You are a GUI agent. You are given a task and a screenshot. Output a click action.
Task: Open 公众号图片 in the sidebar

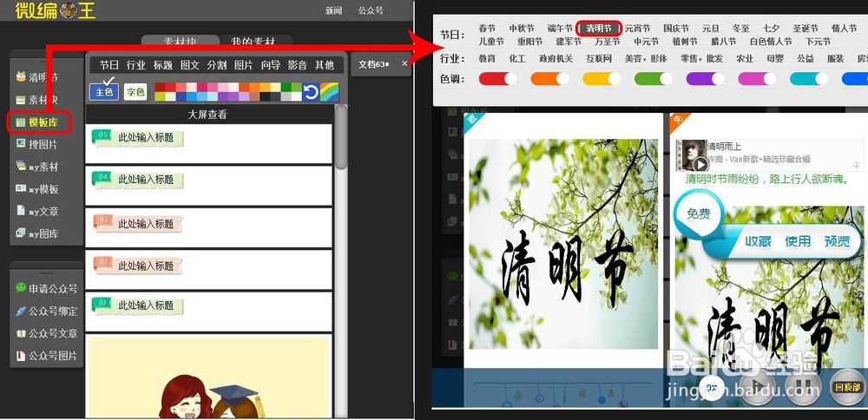coord(46,356)
